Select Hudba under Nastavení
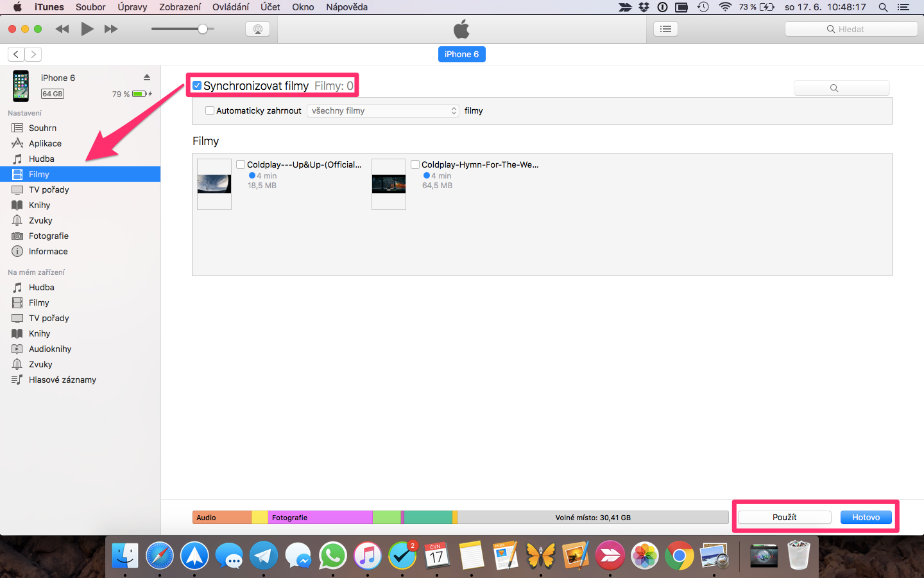This screenshot has width=924, height=578. [x=42, y=159]
